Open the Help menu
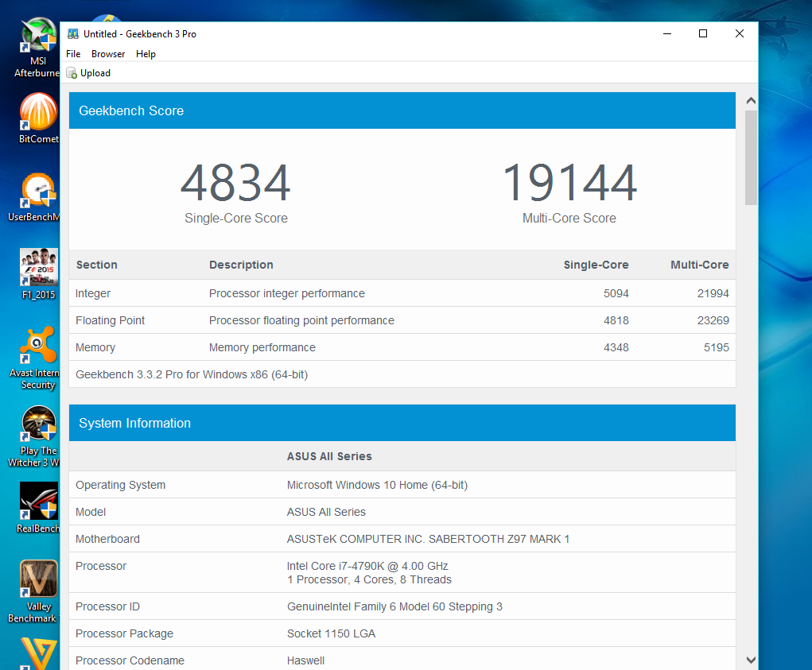The width and height of the screenshot is (812, 670). [x=146, y=54]
